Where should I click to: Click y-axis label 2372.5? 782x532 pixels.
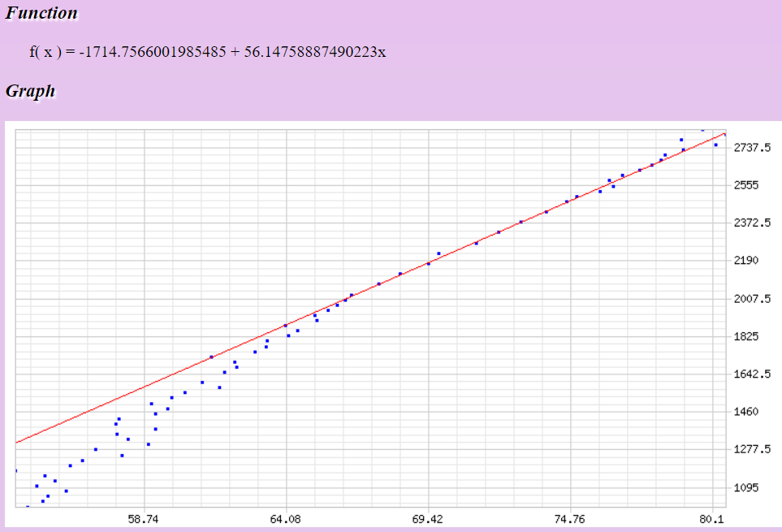pyautogui.click(x=751, y=223)
